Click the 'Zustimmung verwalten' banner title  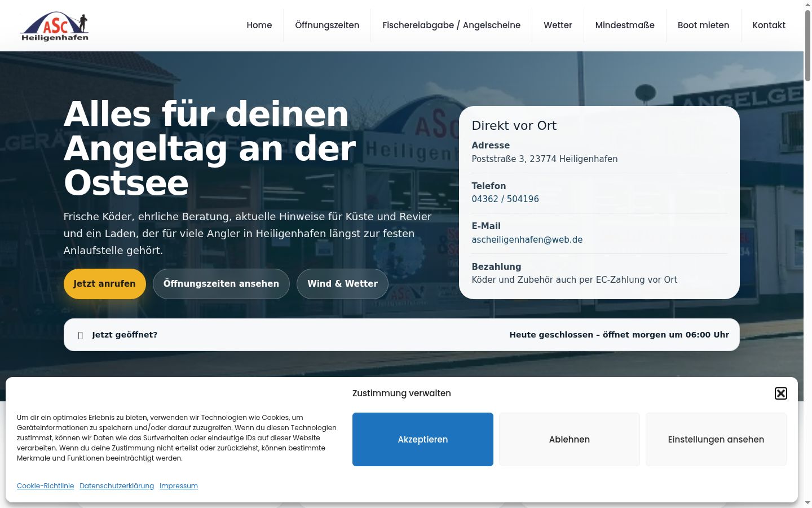pyautogui.click(x=401, y=393)
